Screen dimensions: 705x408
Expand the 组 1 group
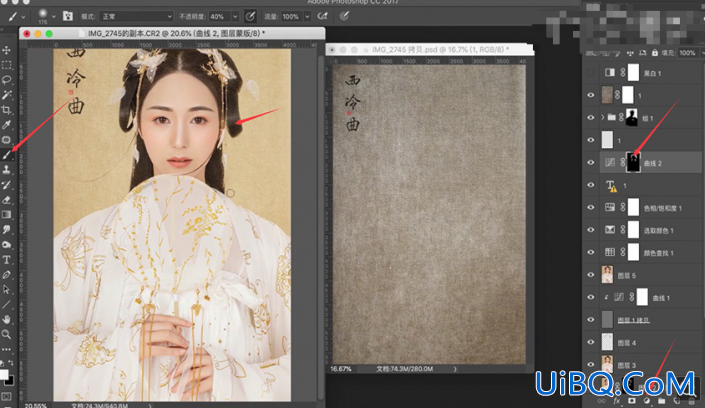602,117
